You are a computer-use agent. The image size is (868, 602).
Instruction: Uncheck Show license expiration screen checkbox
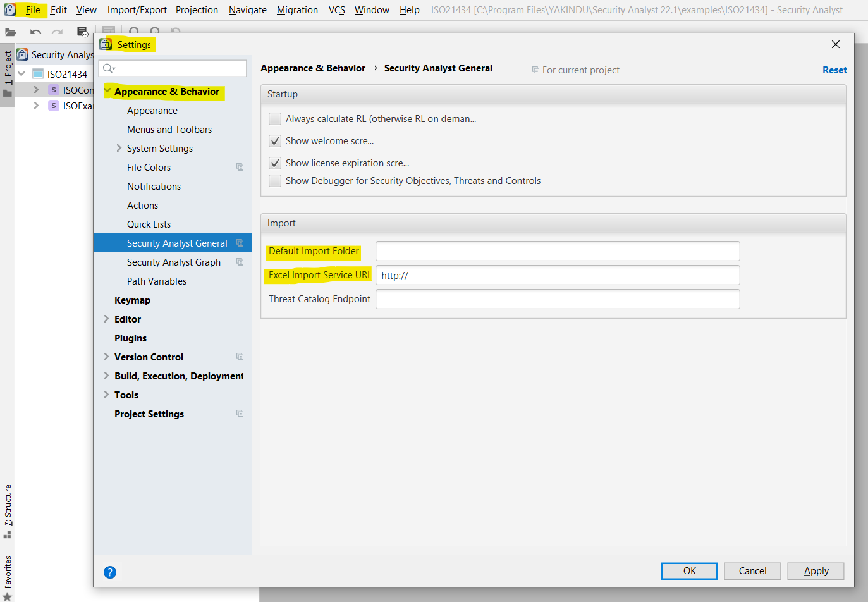pyautogui.click(x=275, y=163)
